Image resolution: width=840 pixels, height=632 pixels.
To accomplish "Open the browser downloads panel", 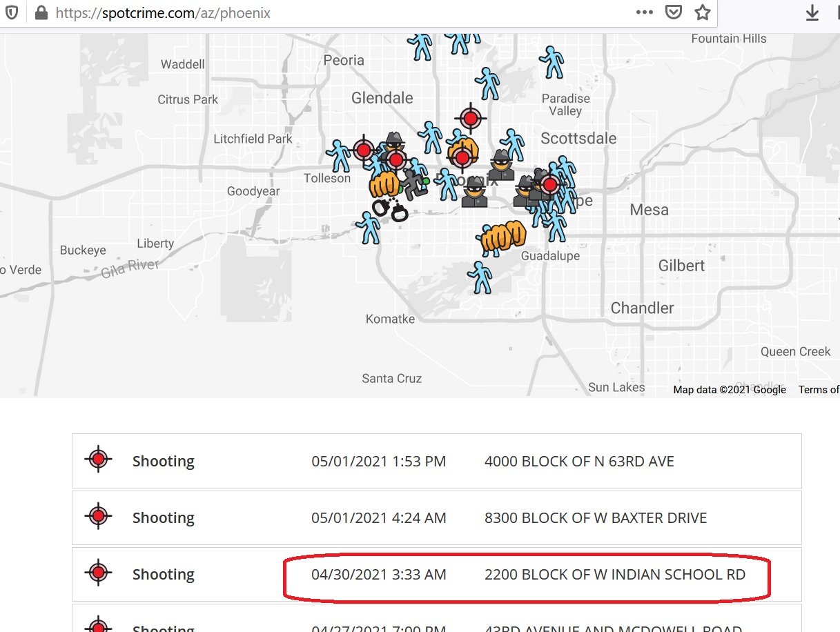I will 812,12.
